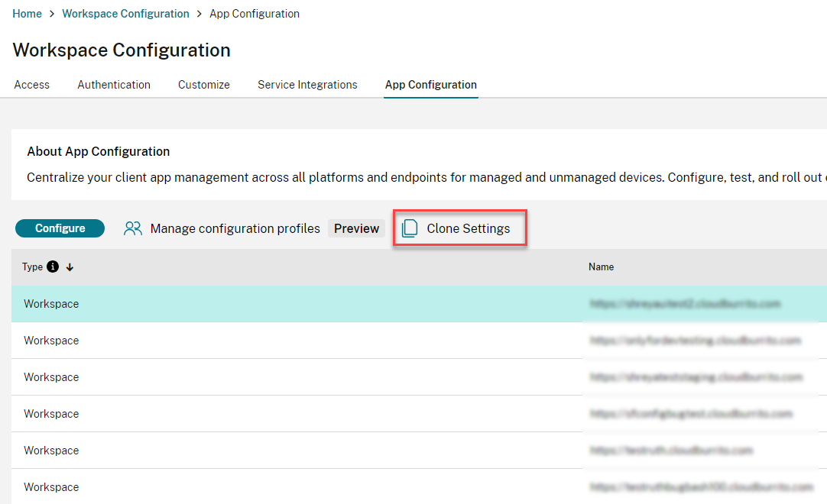Image resolution: width=827 pixels, height=504 pixels.
Task: Switch to the Service Integrations tab
Action: tap(307, 85)
